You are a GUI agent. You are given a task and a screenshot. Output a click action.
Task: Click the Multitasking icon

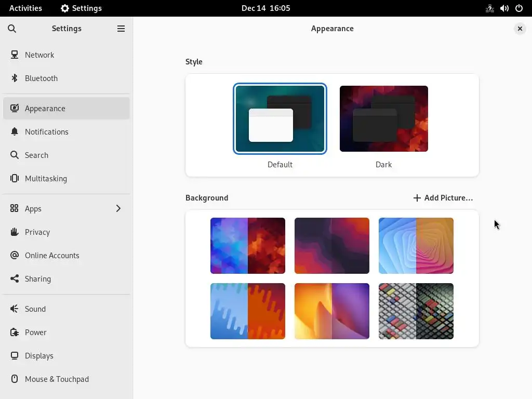(14, 179)
